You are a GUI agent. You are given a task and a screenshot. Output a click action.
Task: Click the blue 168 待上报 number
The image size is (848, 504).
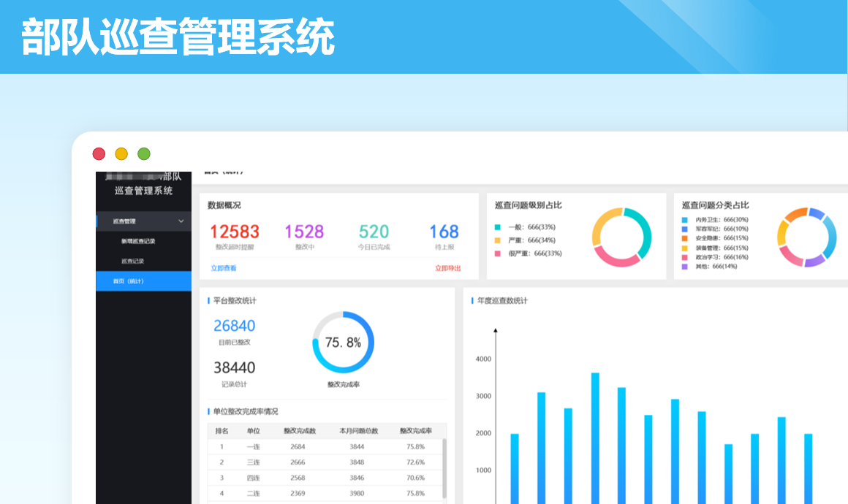point(444,232)
